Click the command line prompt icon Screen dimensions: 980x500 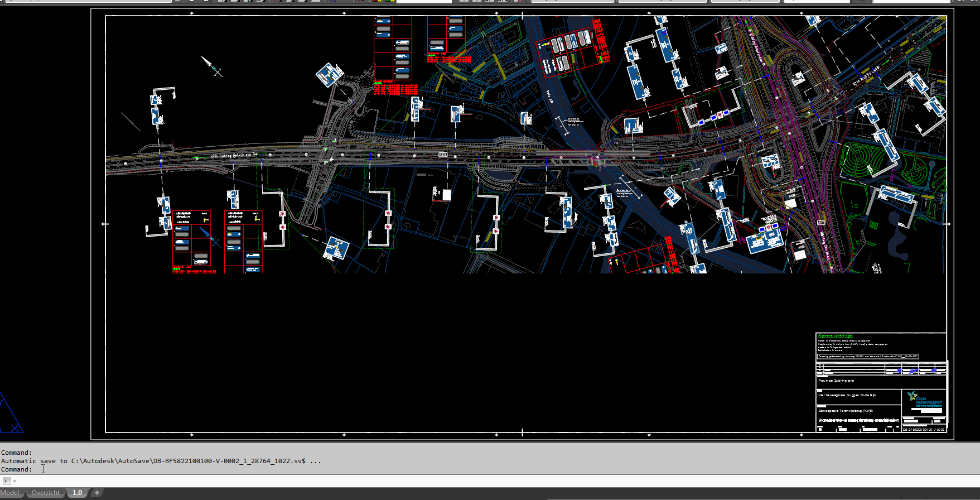point(7,481)
